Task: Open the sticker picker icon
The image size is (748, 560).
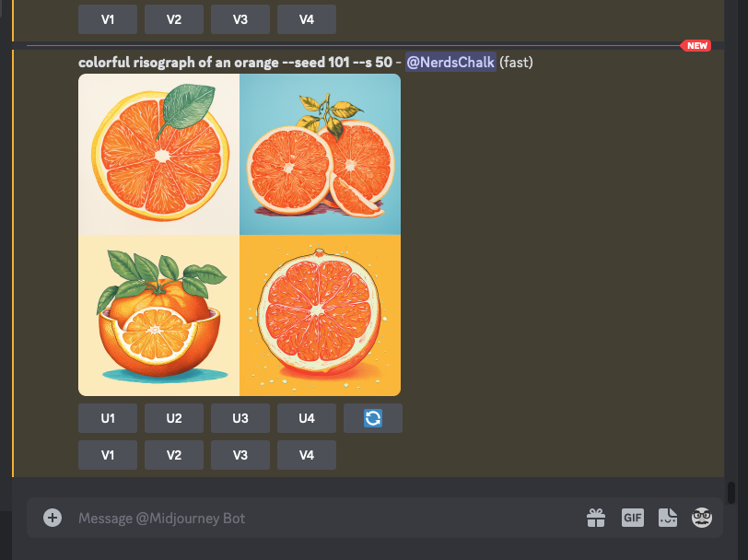Action: pos(667,518)
